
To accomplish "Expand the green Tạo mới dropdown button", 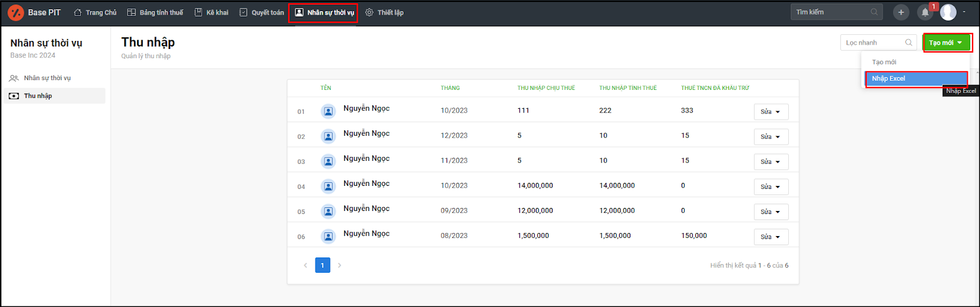I will pos(946,42).
